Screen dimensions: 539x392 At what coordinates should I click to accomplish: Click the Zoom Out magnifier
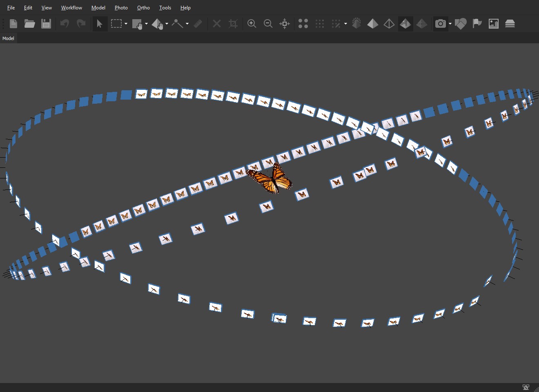click(x=268, y=24)
